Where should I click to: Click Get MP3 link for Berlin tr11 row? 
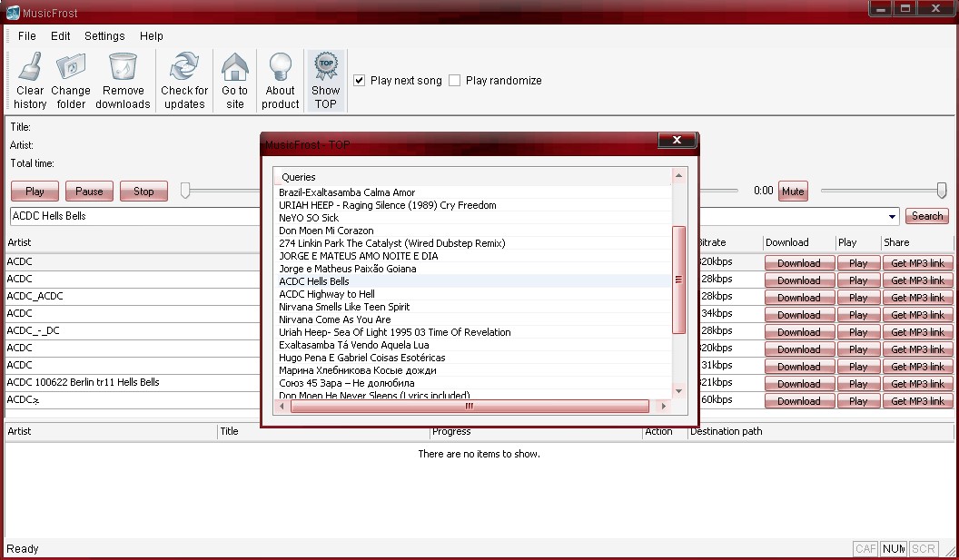pos(917,384)
